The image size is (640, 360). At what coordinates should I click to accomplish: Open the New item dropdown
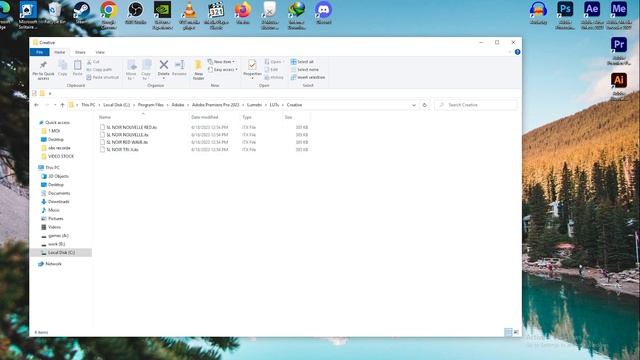pos(221,62)
